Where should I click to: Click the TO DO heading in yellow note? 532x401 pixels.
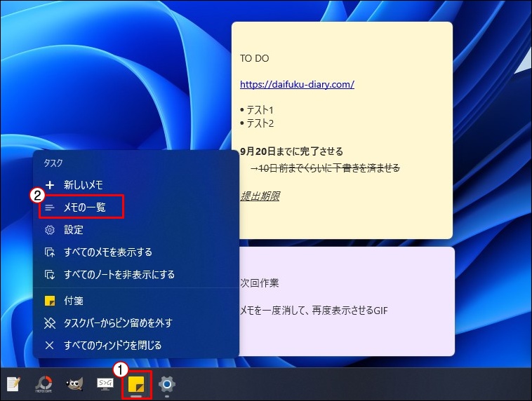pyautogui.click(x=254, y=59)
